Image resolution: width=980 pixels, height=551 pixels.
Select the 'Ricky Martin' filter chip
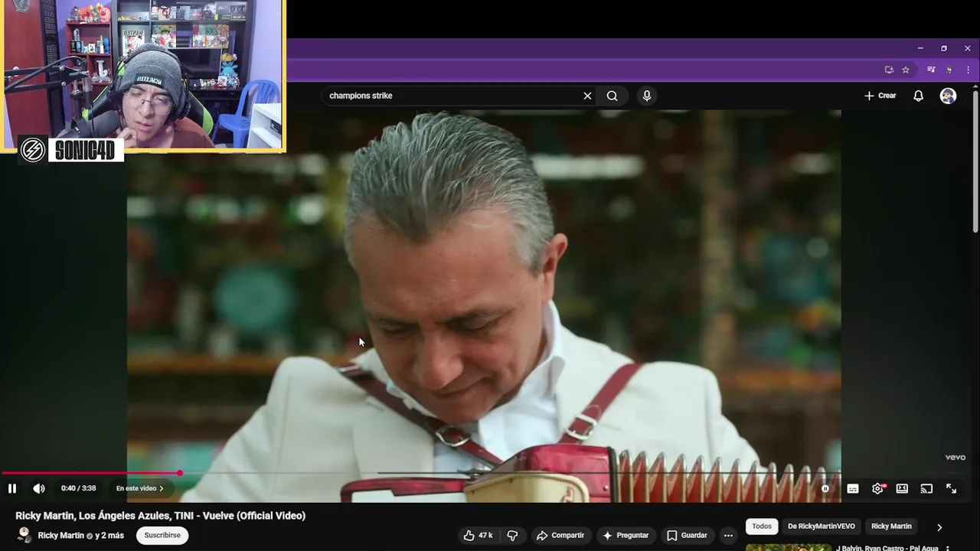click(x=891, y=527)
